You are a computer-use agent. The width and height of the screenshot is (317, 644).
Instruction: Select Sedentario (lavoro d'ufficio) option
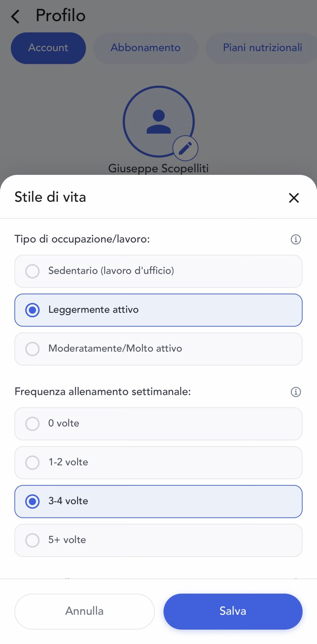[x=158, y=271]
